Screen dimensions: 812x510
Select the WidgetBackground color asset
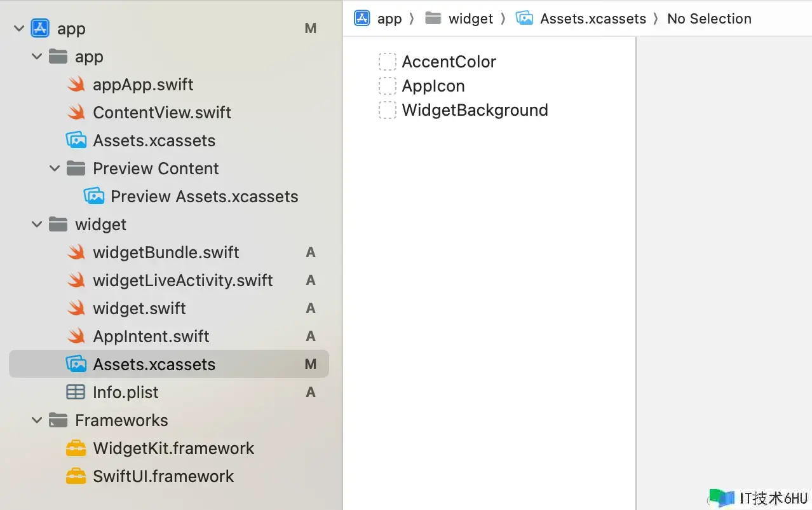point(475,110)
